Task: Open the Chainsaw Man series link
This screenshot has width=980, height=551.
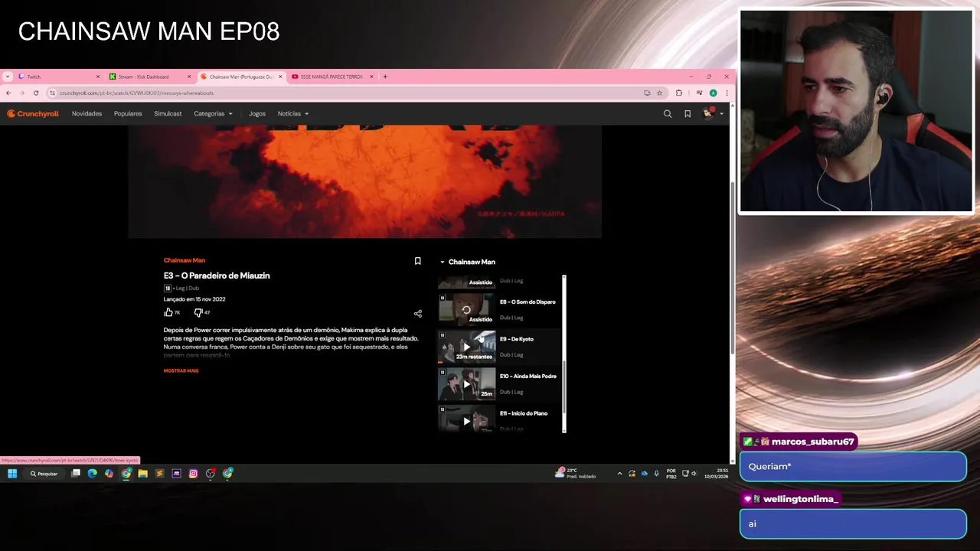Action: [184, 260]
